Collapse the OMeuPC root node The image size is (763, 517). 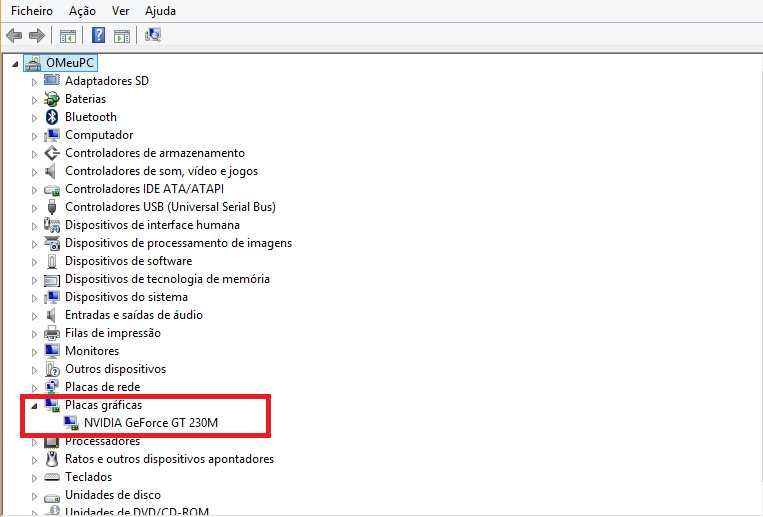[x=16, y=64]
